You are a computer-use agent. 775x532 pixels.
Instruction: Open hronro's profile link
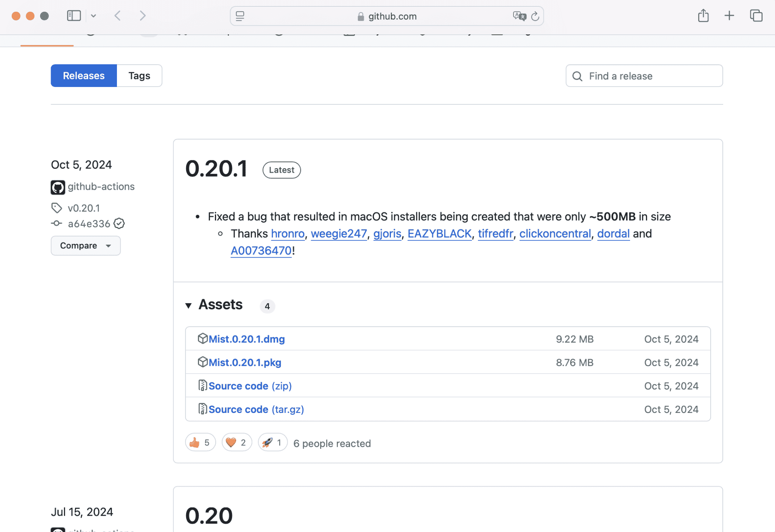coord(288,233)
